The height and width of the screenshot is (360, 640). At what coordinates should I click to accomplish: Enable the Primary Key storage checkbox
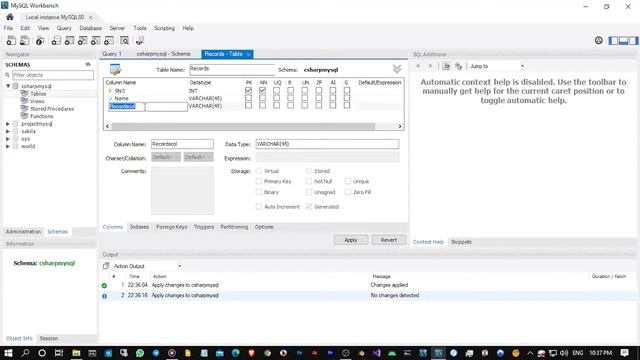[x=259, y=181]
